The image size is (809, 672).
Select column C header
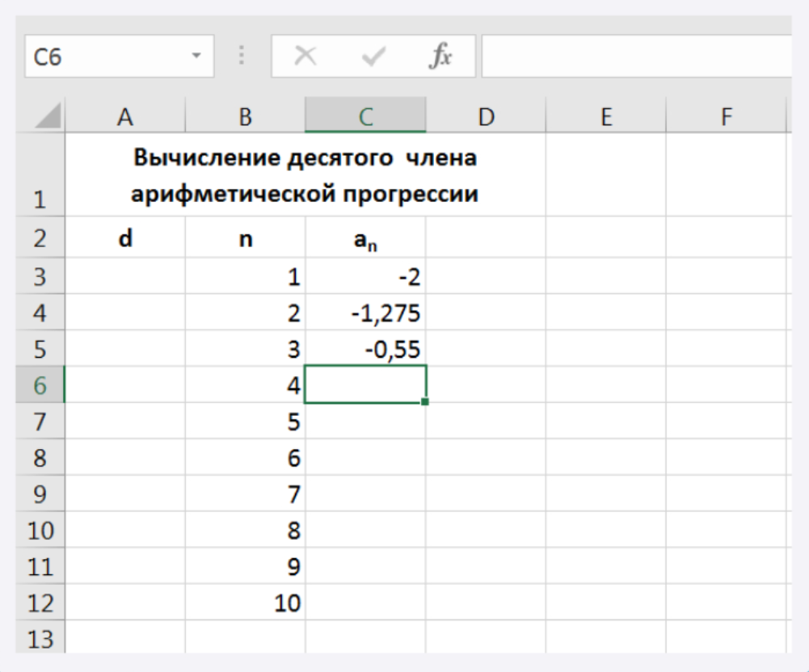pyautogui.click(x=365, y=118)
